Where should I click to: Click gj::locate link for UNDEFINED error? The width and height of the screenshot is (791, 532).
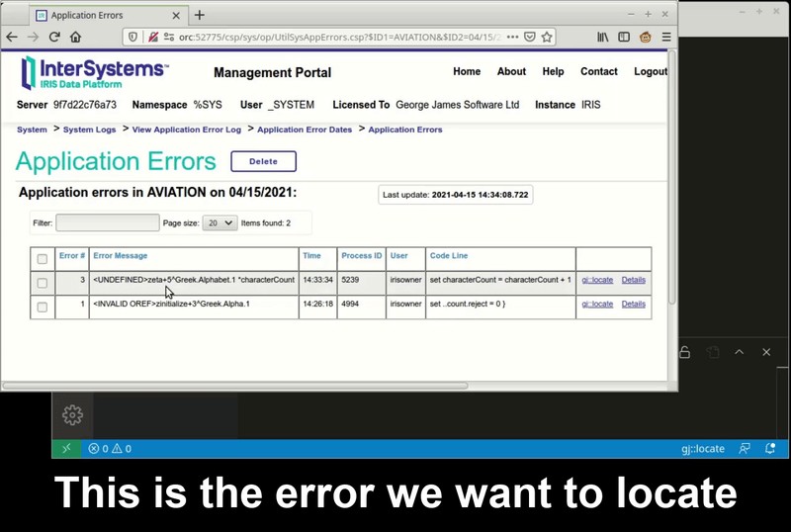point(597,280)
